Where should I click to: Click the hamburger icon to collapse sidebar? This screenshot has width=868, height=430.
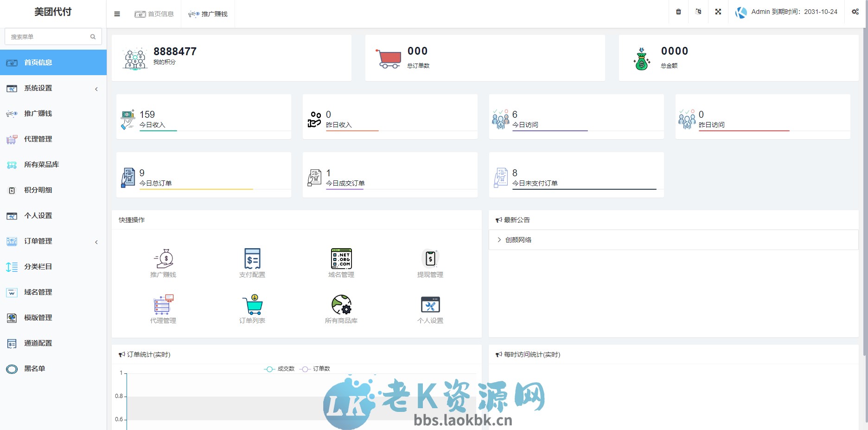(x=117, y=13)
